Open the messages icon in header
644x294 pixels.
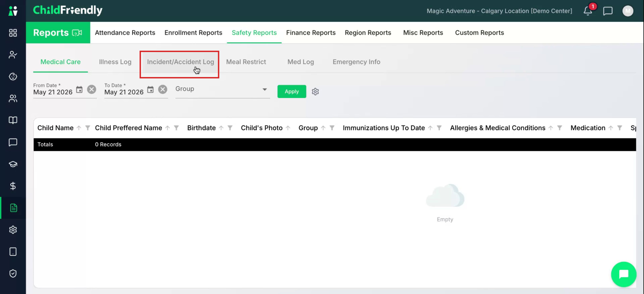608,11
